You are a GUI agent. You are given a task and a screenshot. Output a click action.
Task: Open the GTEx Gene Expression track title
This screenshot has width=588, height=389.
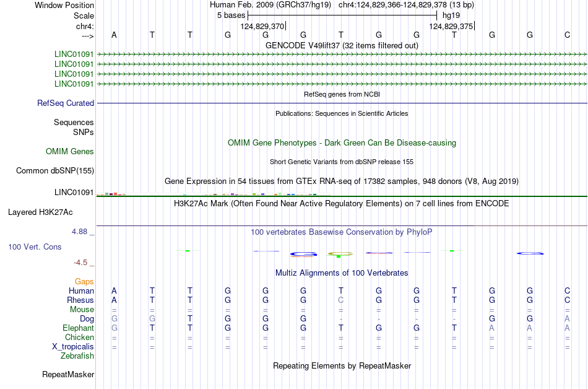tap(342, 181)
